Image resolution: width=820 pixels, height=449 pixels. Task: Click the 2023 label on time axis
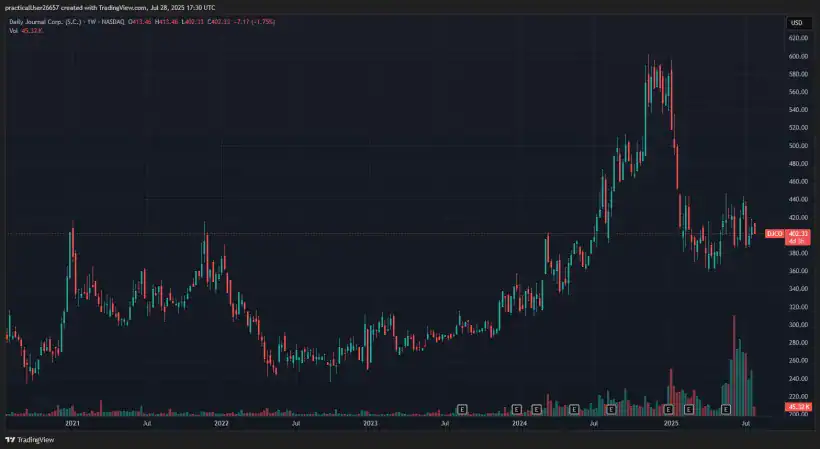[370, 424]
